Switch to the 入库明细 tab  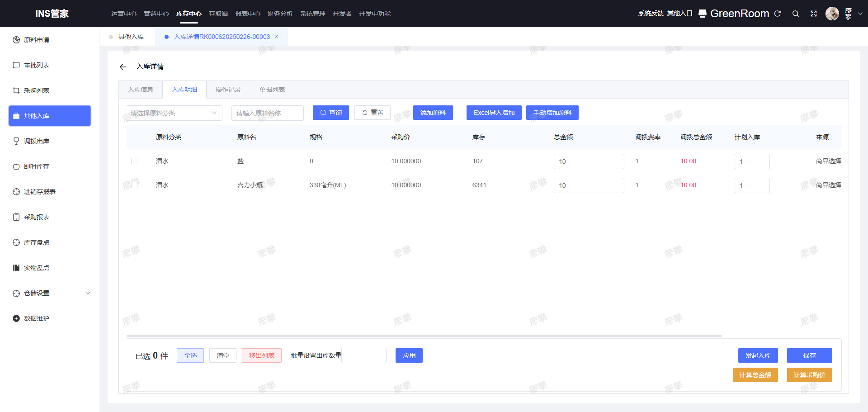[184, 90]
